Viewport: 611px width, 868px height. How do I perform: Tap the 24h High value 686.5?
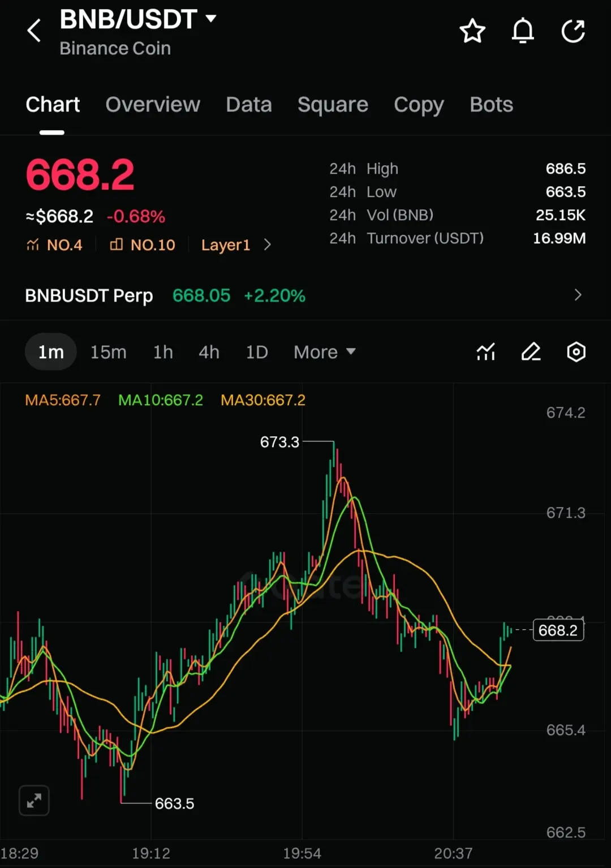tap(565, 169)
